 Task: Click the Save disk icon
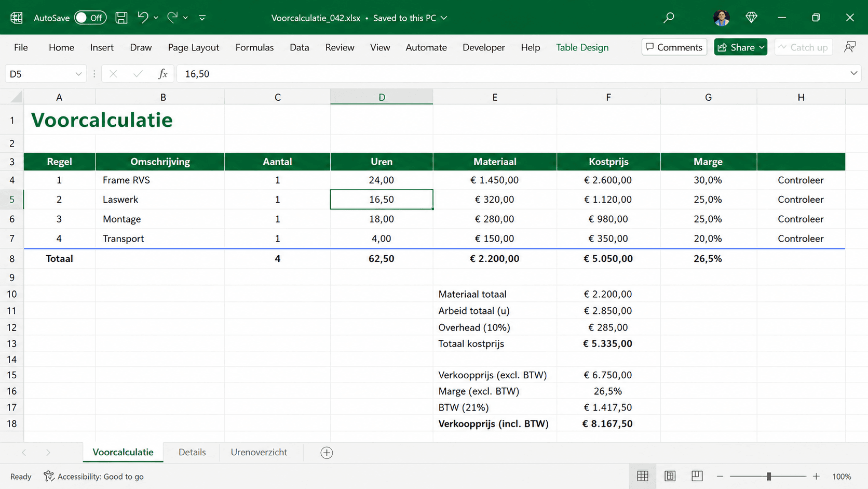pyautogui.click(x=121, y=18)
